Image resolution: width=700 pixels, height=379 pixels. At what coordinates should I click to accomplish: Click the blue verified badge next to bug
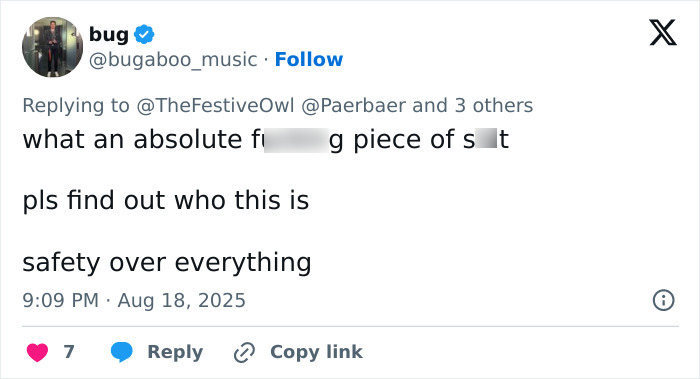click(x=144, y=34)
